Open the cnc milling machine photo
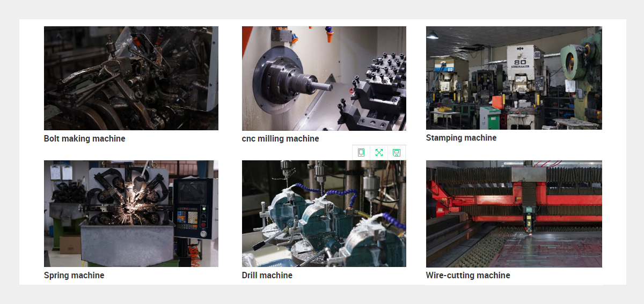The image size is (644, 304). coord(324,78)
